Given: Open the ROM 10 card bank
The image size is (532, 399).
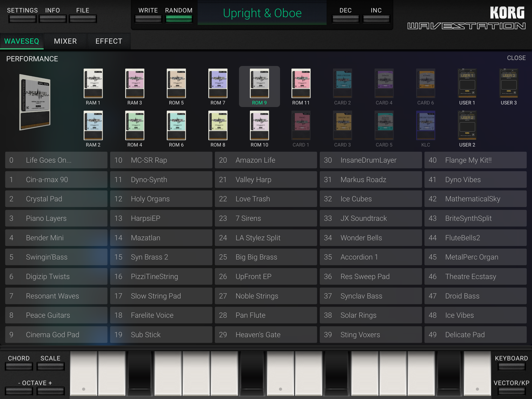Looking at the screenshot, I should (x=259, y=126).
